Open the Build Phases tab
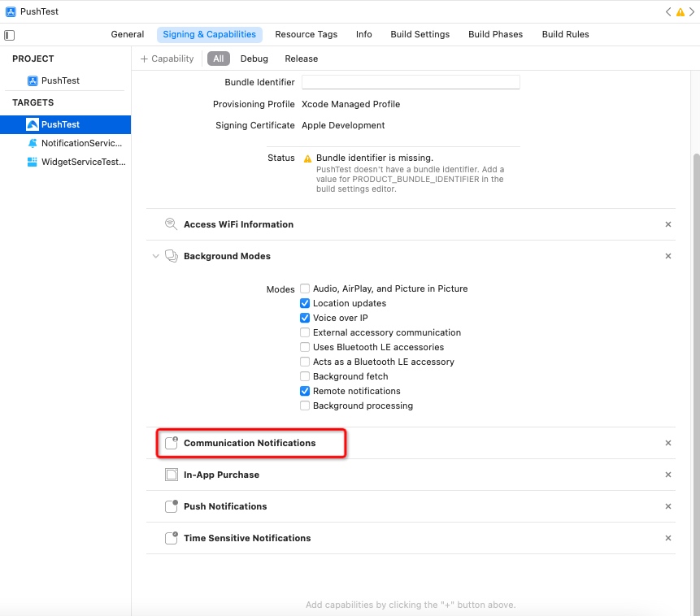 tap(496, 34)
